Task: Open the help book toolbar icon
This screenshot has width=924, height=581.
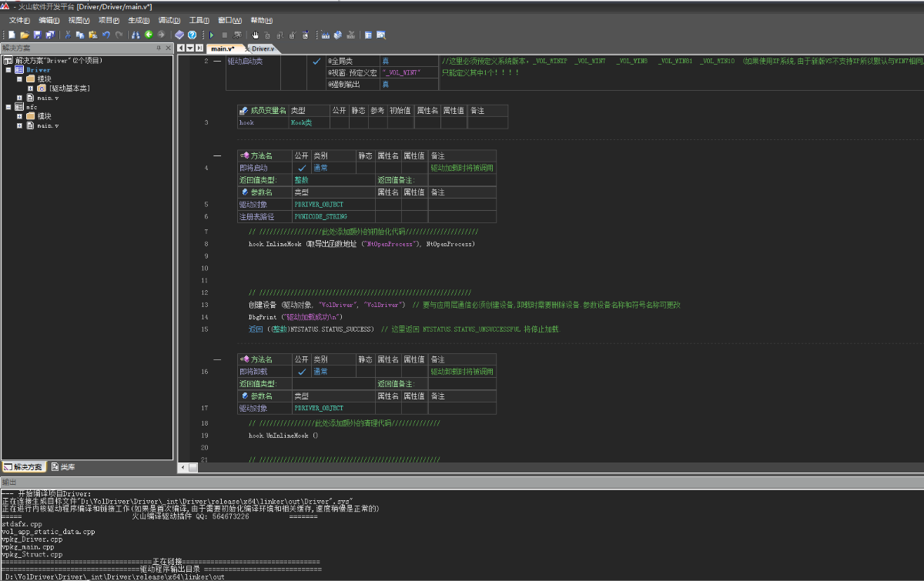Action: pos(179,35)
